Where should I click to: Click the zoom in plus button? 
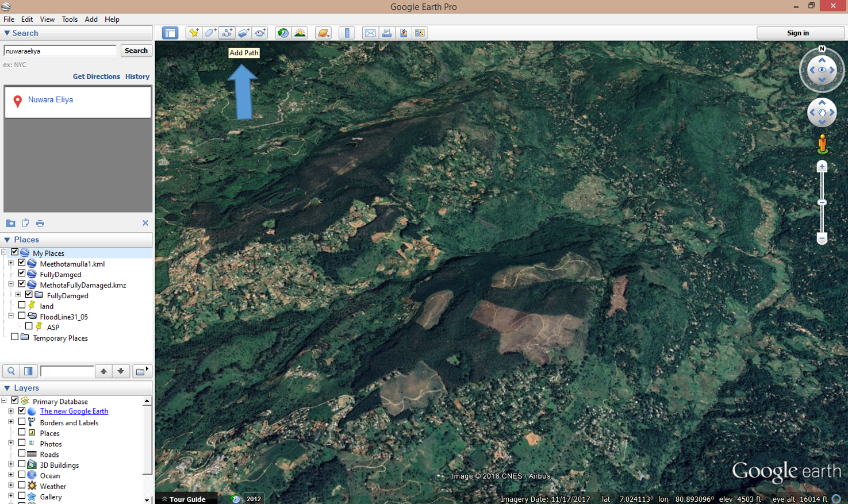822,167
